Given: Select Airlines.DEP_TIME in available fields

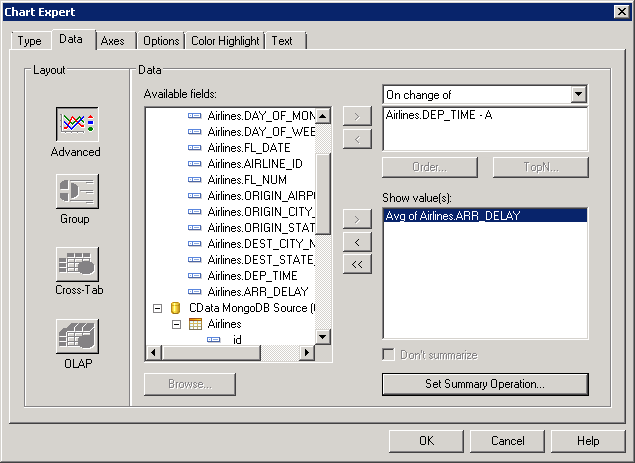Looking at the screenshot, I should coord(252,275).
